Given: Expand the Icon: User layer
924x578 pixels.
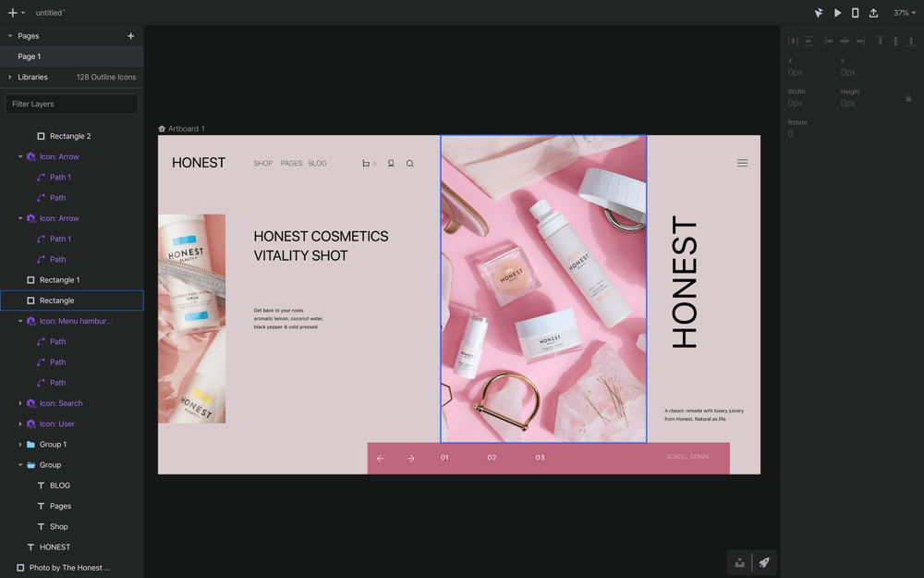Looking at the screenshot, I should [x=20, y=424].
